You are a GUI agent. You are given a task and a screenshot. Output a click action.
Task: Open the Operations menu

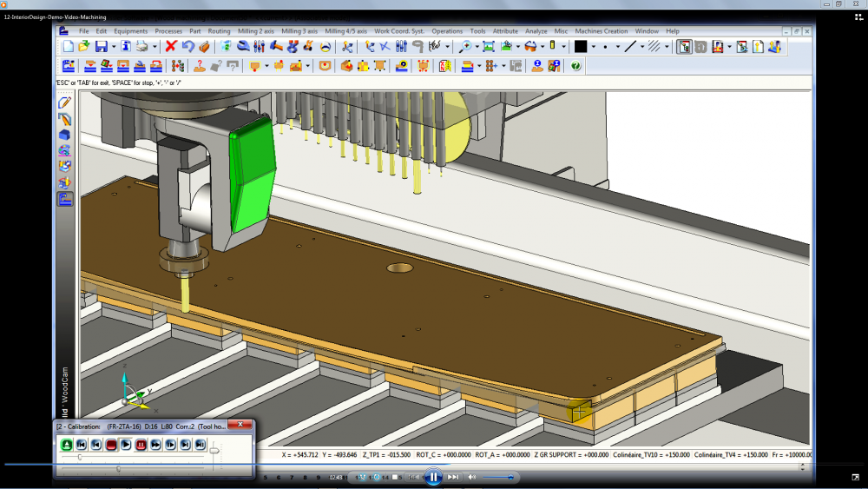[447, 31]
